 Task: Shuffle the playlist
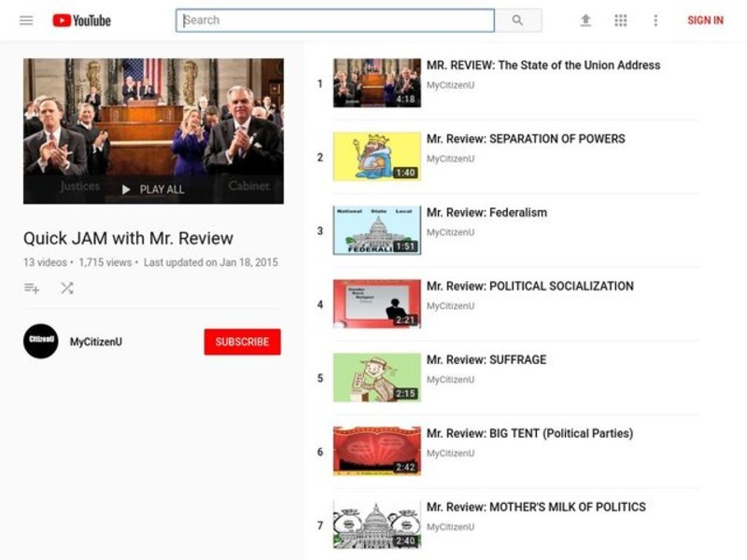(x=67, y=288)
